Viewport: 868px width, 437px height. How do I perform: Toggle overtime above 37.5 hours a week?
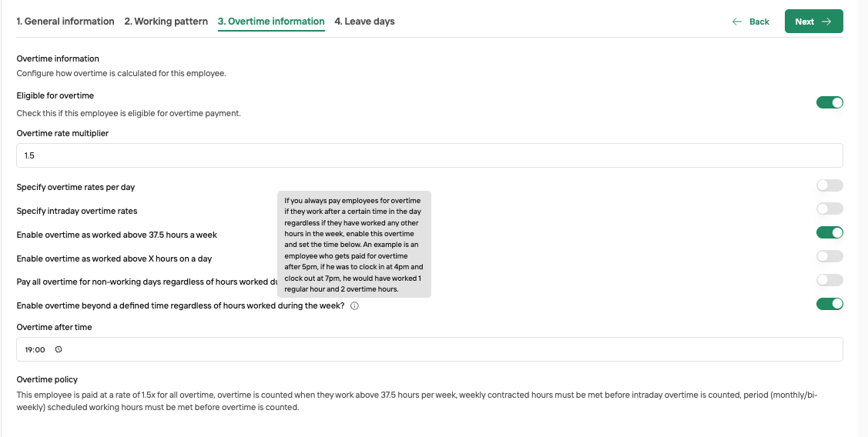click(829, 232)
